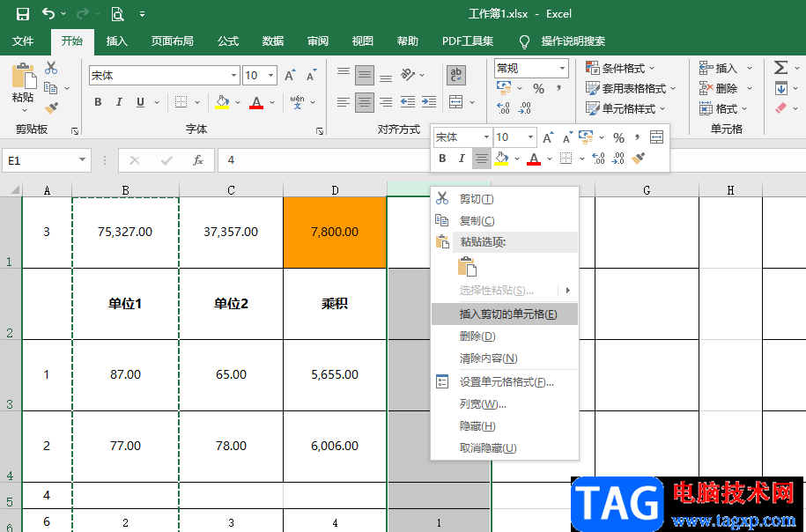The image size is (806, 532).
Task: Increase font size in ribbon
Action: [x=290, y=76]
